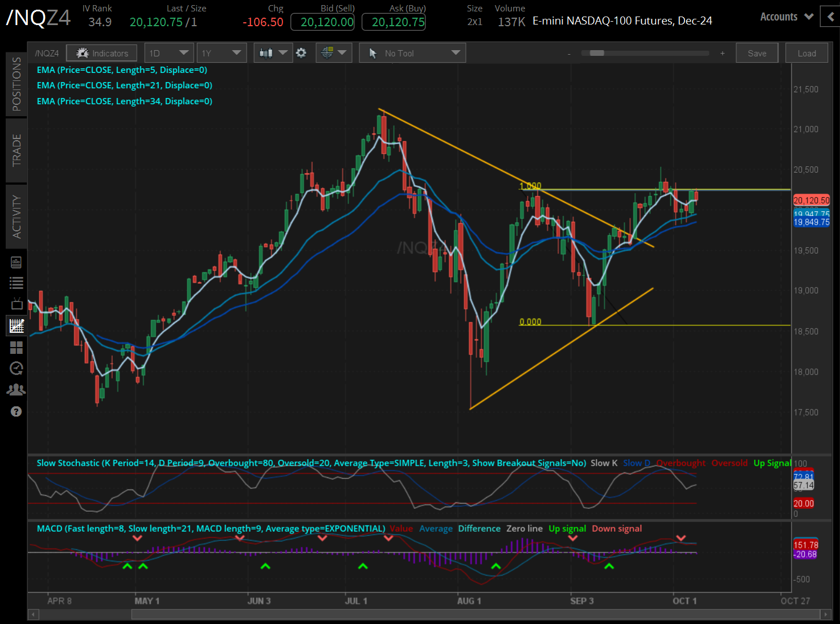This screenshot has height=624, width=840.
Task: Expand the No Tool drawing tool dropdown
Action: click(412, 53)
